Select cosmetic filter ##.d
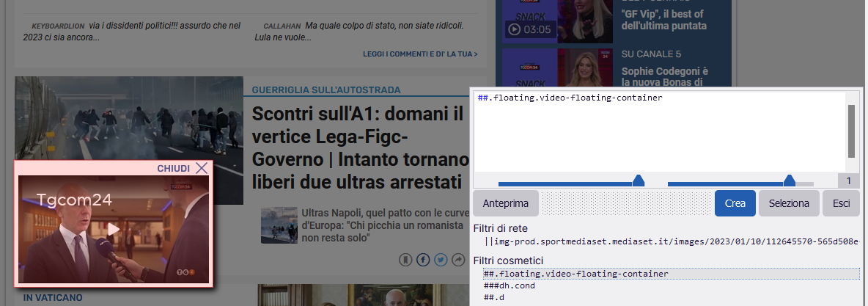This screenshot has height=306, width=868. 494,298
